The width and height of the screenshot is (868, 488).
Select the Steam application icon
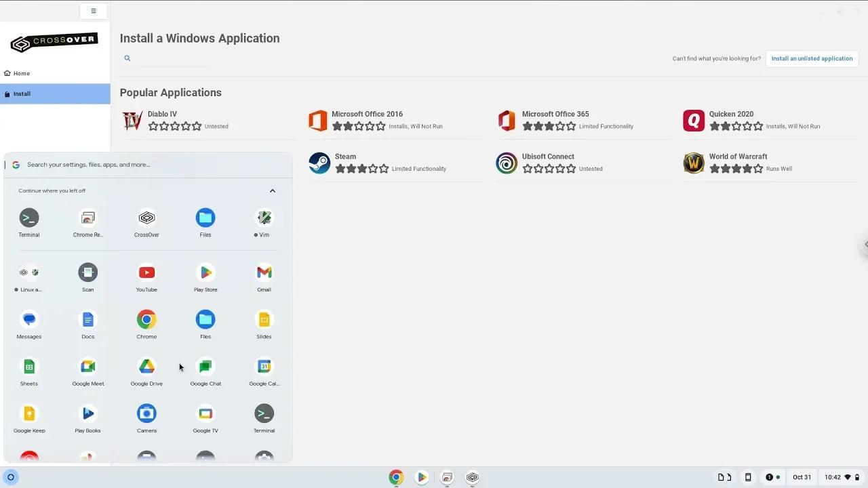[319, 163]
